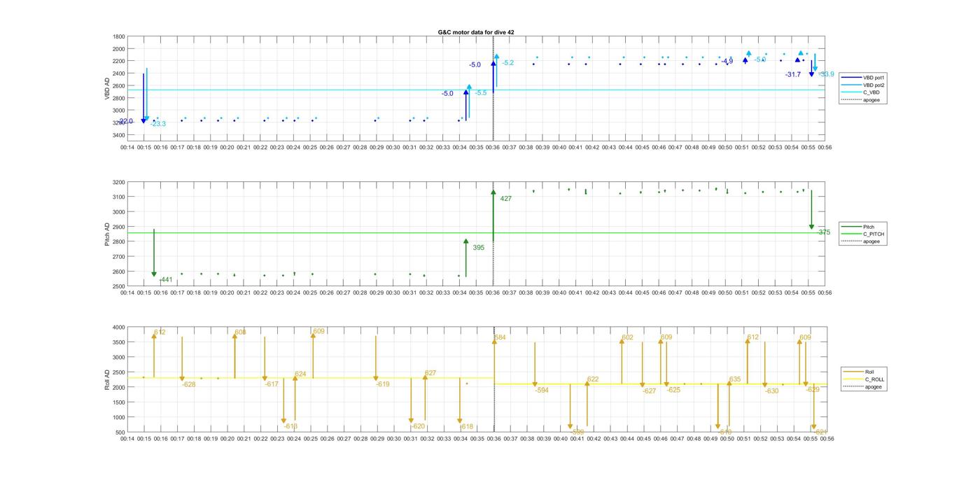Click the '635' roll data label
This screenshot has height=485, width=980.
735,379
